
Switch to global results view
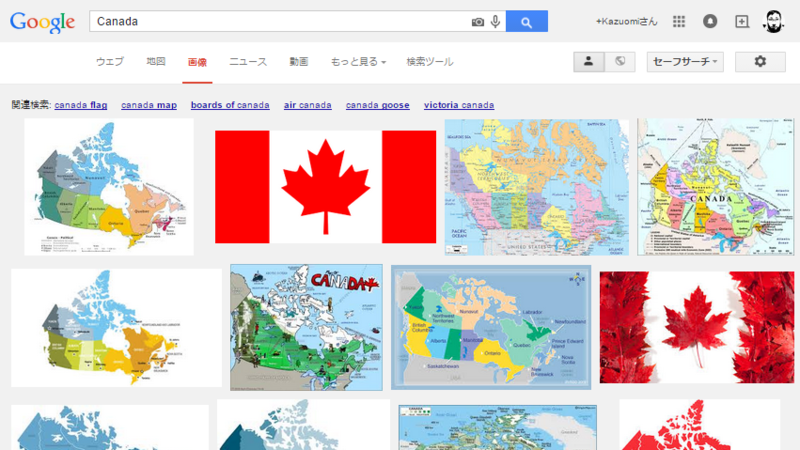click(x=620, y=62)
